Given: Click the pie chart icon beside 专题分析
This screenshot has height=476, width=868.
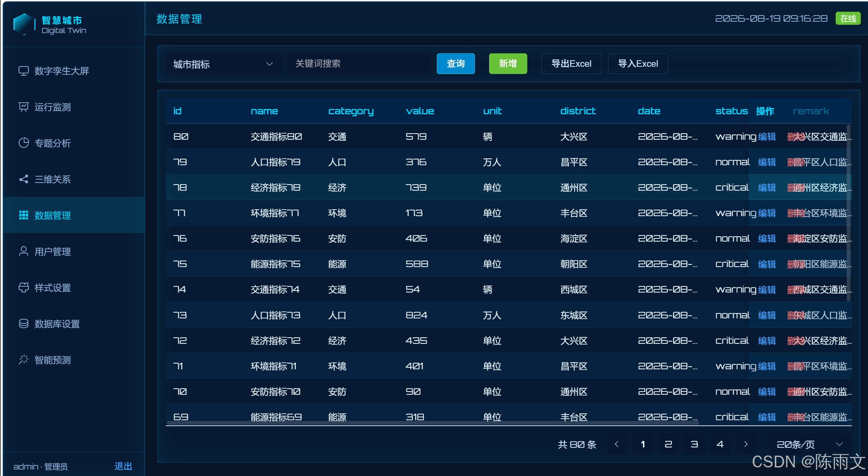Looking at the screenshot, I should pos(23,143).
